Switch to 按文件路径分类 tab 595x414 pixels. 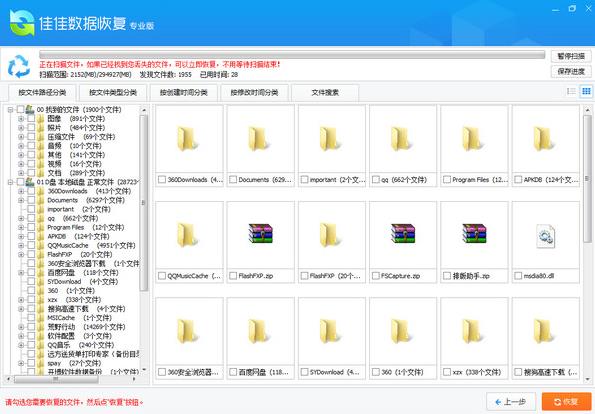tap(42, 93)
